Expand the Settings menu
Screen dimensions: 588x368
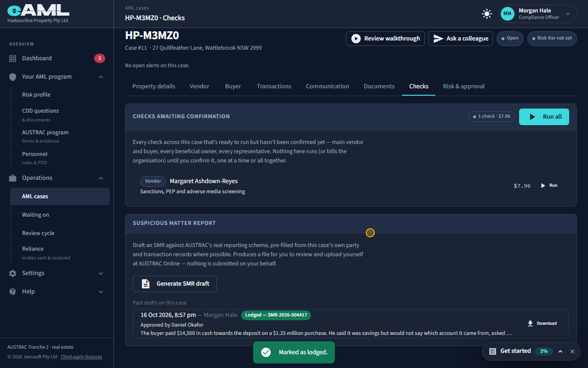pyautogui.click(x=101, y=273)
